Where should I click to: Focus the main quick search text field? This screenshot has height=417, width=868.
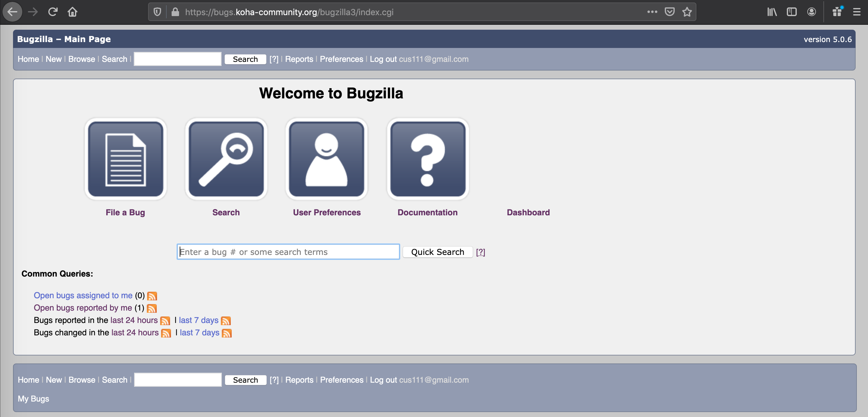point(288,252)
